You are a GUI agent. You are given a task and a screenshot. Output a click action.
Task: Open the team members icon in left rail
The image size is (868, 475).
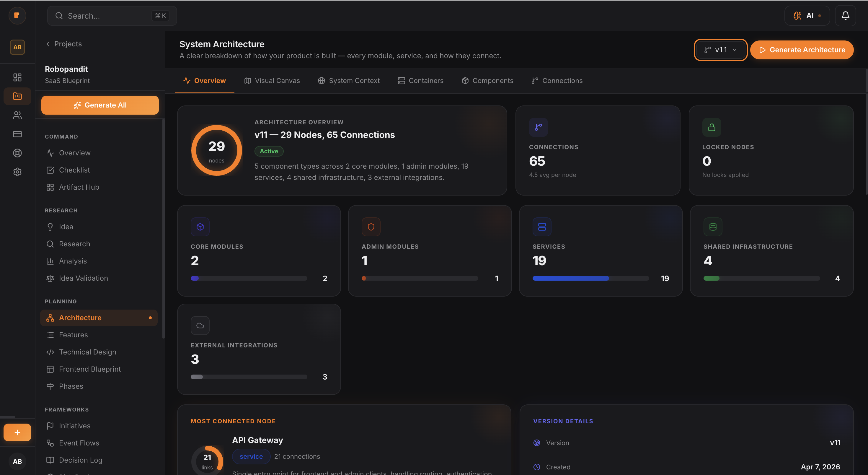17,115
